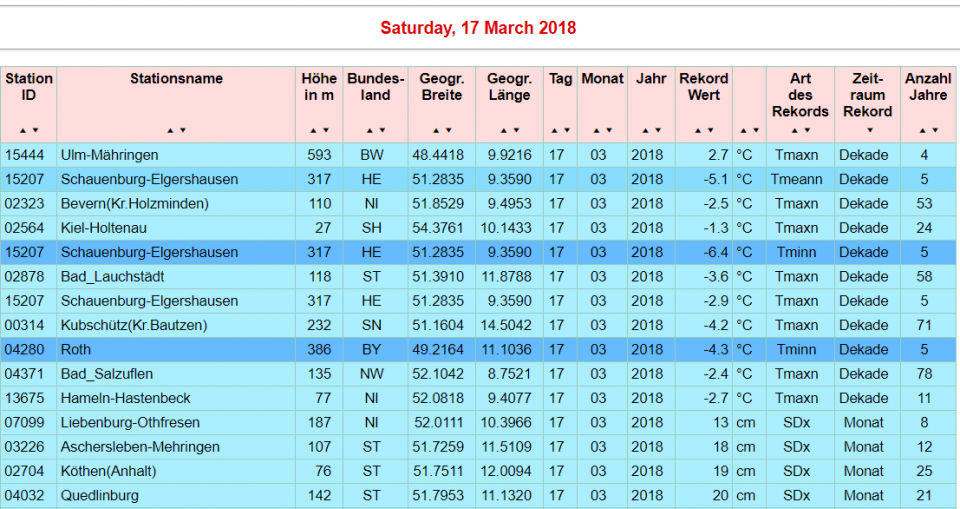The width and height of the screenshot is (960, 509).
Task: Sort Geogr. Länge column descending
Action: click(x=515, y=131)
